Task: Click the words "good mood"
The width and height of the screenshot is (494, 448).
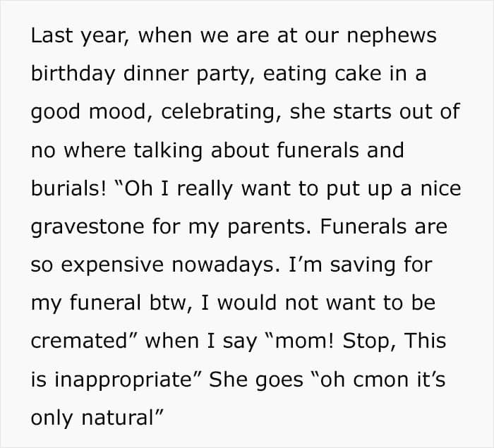Action: pos(89,112)
